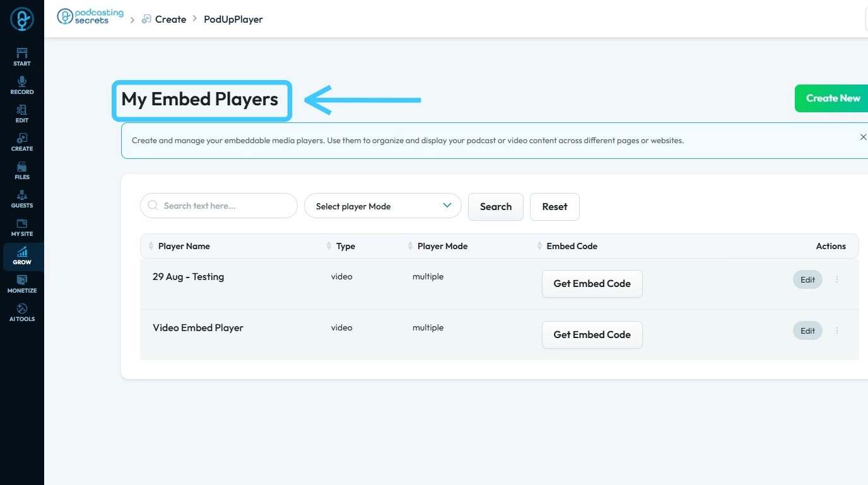The height and width of the screenshot is (485, 868).
Task: Open the START section in sidebar
Action: (x=22, y=57)
